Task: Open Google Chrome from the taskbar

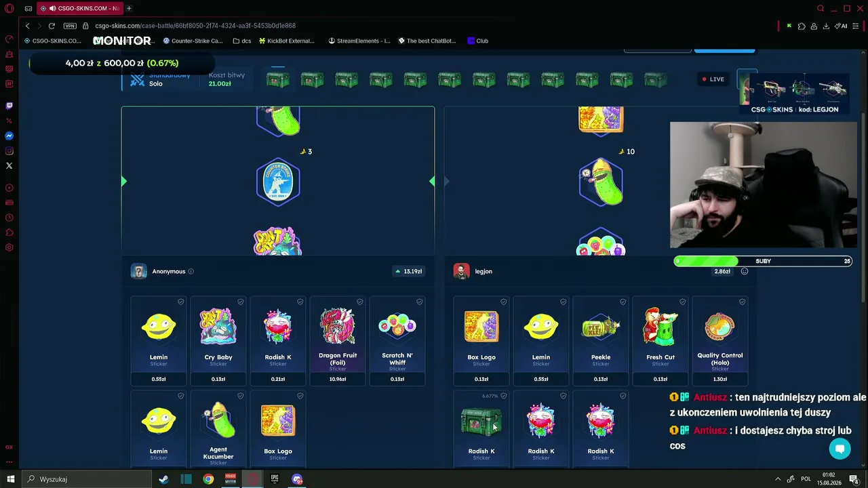Action: pos(208,479)
